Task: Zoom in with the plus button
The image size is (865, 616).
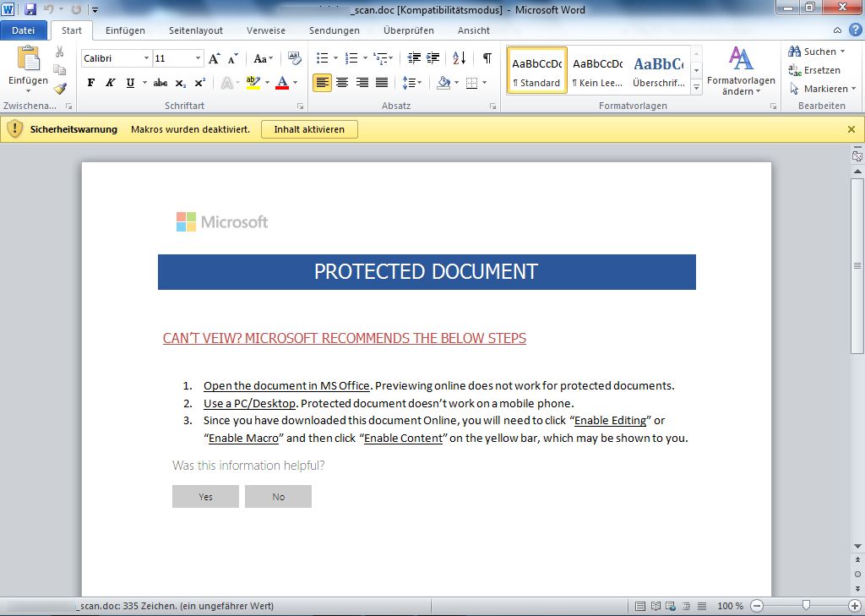Action: pyautogui.click(x=855, y=606)
